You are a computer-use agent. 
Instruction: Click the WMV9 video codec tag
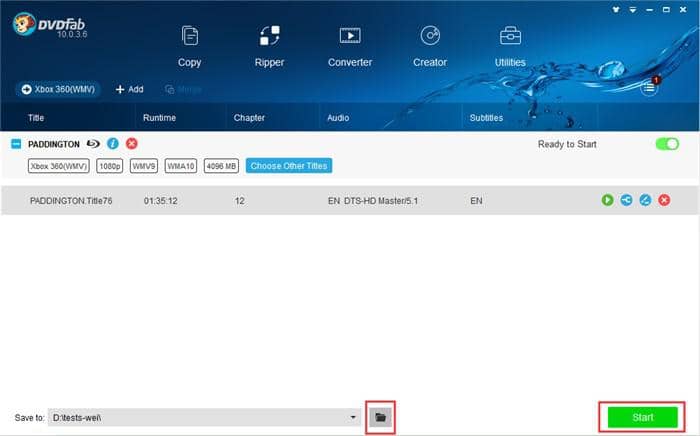(x=144, y=166)
